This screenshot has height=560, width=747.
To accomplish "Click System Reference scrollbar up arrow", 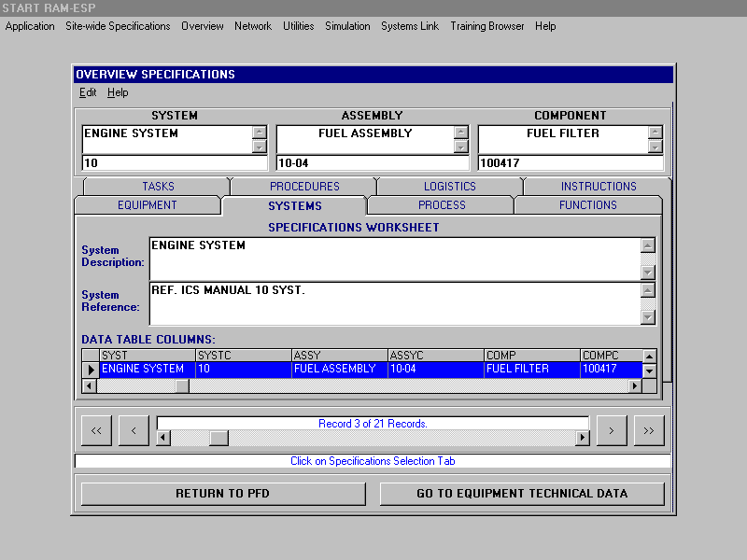I will pyautogui.click(x=647, y=290).
